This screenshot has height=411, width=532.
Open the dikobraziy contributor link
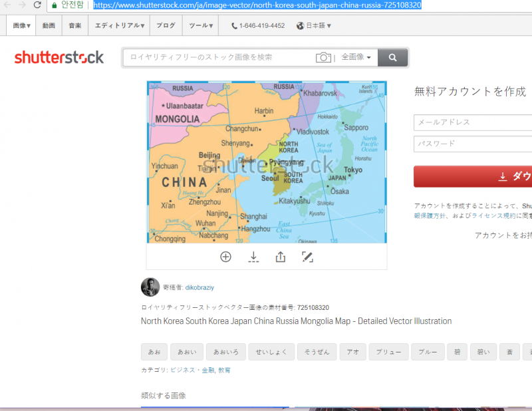tap(199, 288)
